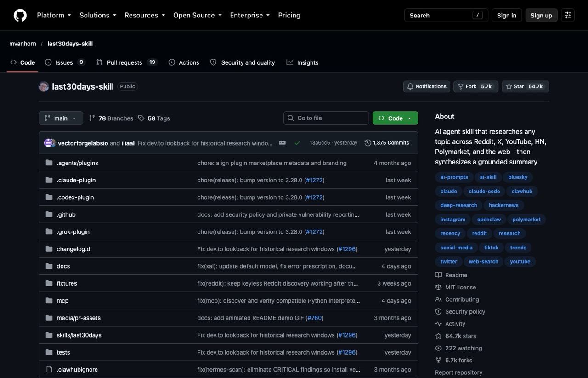
Task: Focus the top Search box
Action: pyautogui.click(x=446, y=15)
